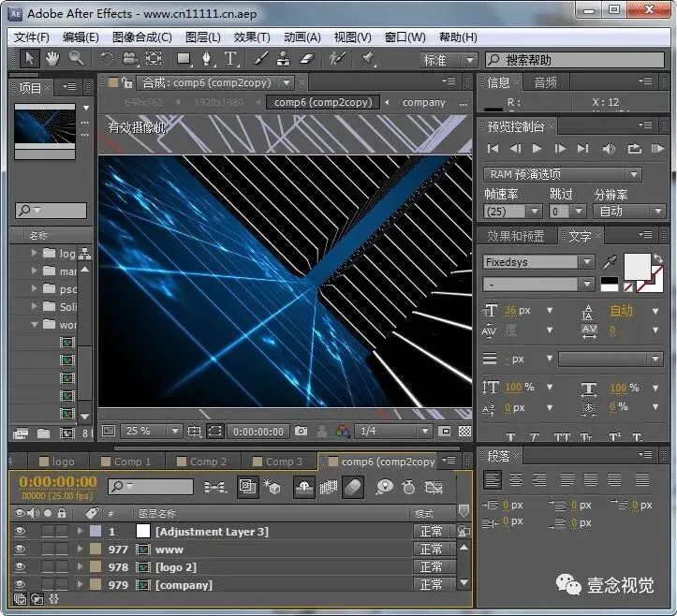Open the 效果(T) menu

pos(252,37)
